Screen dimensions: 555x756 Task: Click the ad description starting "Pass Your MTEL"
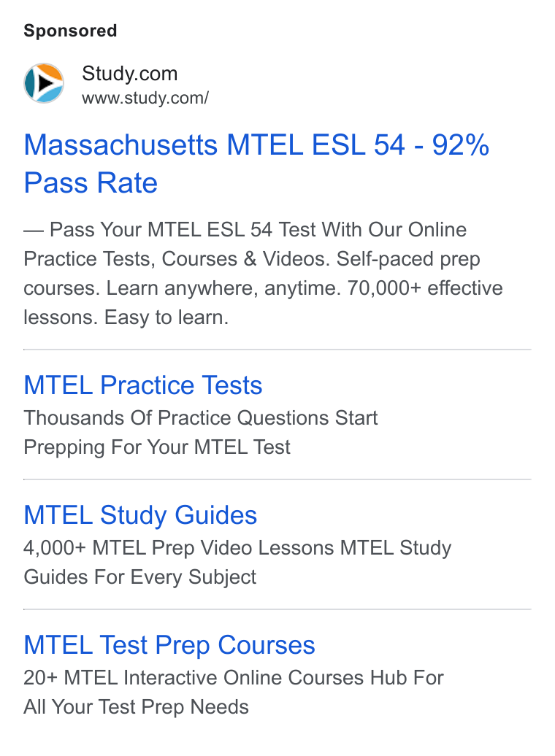(x=263, y=274)
